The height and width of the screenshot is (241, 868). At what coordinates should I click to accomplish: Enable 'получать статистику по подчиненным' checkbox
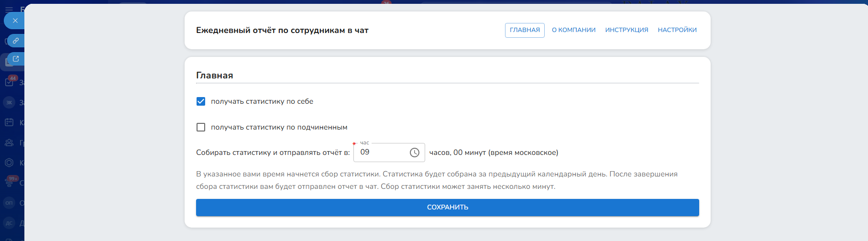point(201,127)
